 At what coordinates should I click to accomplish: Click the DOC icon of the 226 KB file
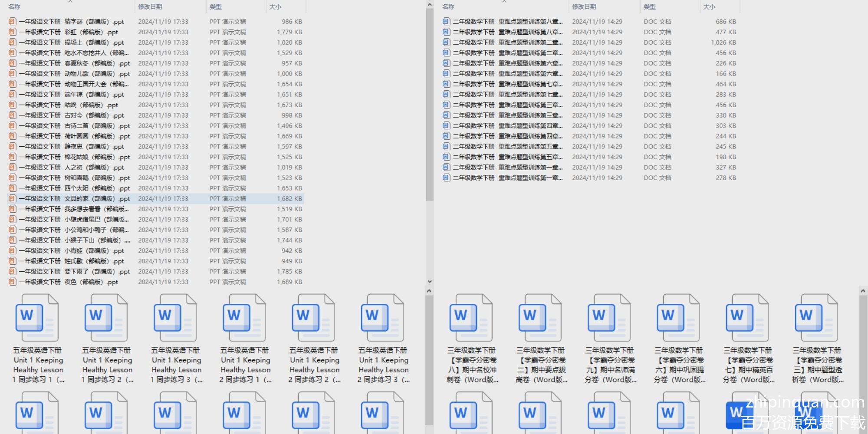tap(446, 63)
